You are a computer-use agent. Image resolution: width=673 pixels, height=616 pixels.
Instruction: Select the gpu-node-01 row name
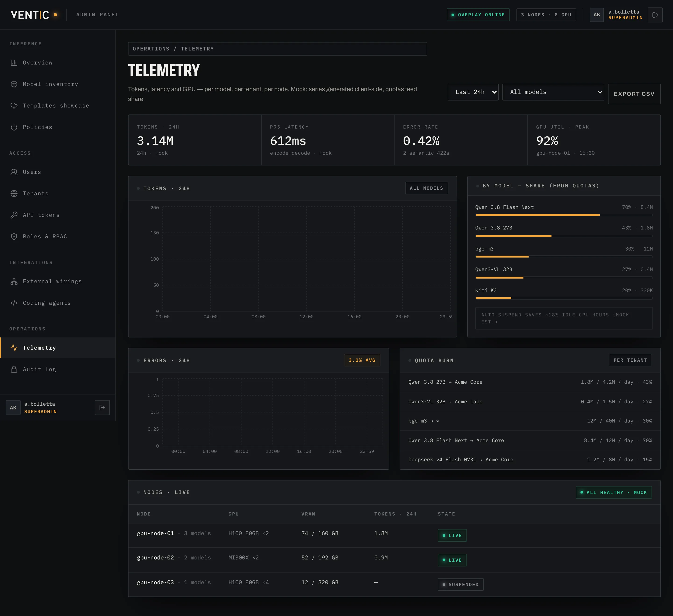coord(155,534)
